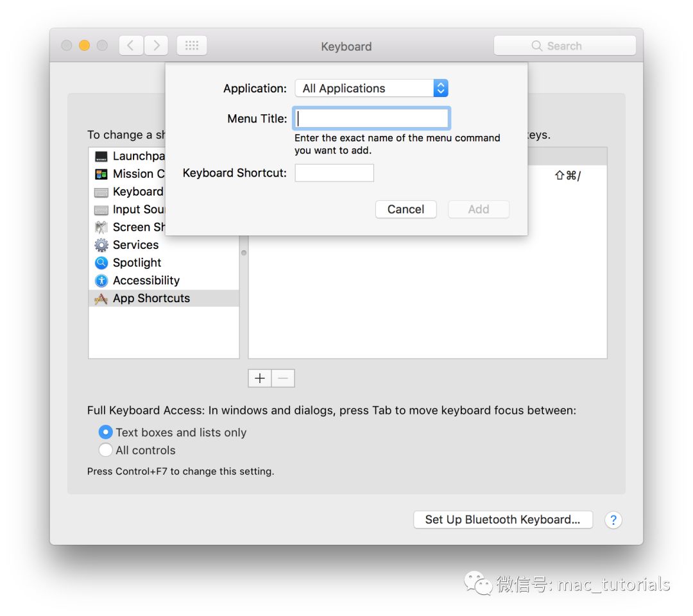Focus the Menu Title text box

pyautogui.click(x=372, y=119)
